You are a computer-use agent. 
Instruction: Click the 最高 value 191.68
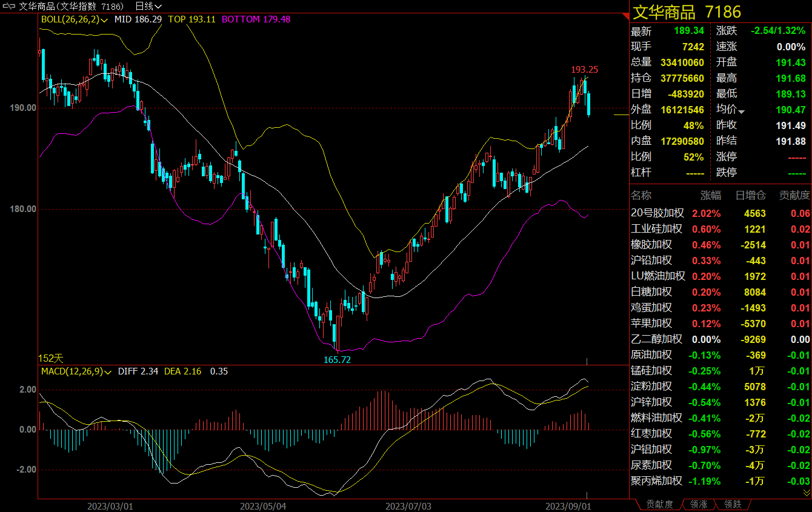(791, 78)
